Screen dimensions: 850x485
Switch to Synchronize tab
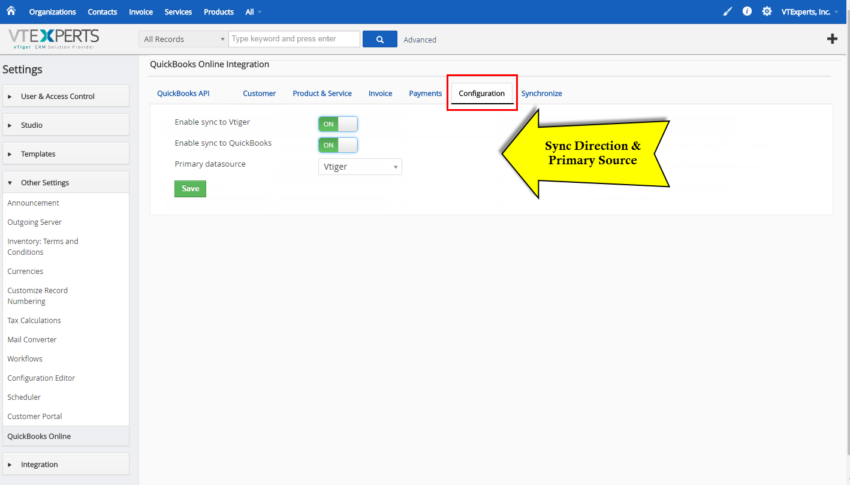[542, 93]
